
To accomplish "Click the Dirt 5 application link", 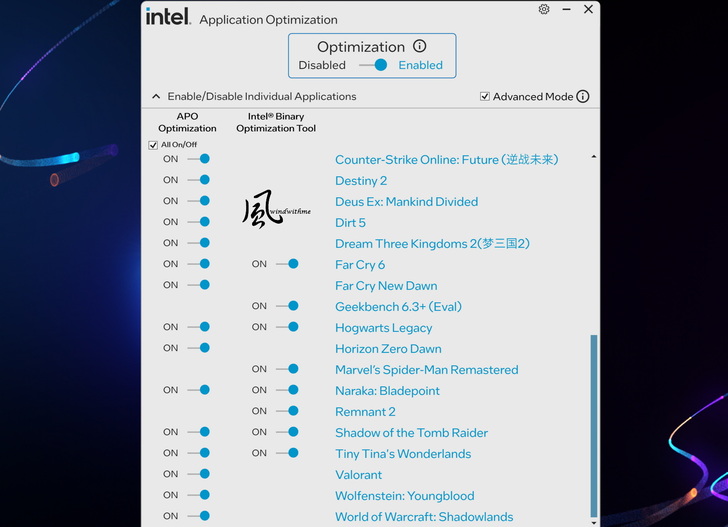I will [350, 222].
